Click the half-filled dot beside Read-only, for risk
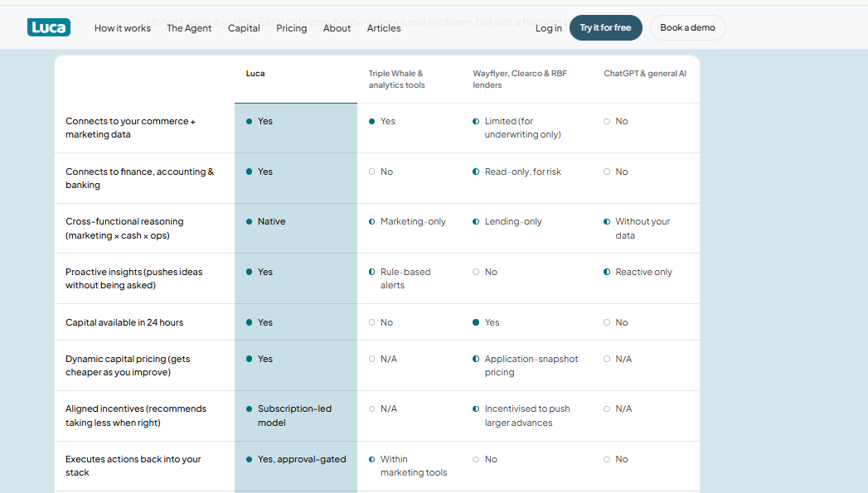Viewport: 868px width, 493px height. point(476,172)
